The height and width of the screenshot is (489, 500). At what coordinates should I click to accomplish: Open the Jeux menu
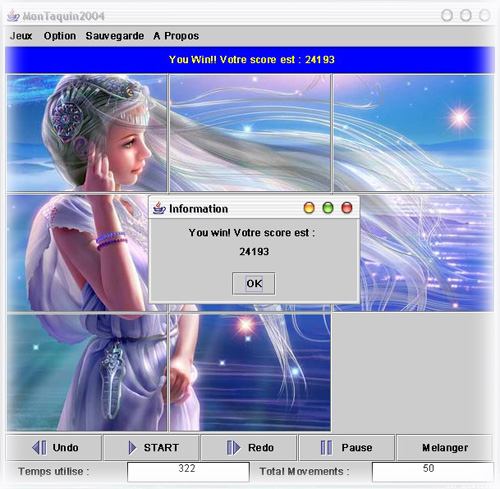pos(21,36)
